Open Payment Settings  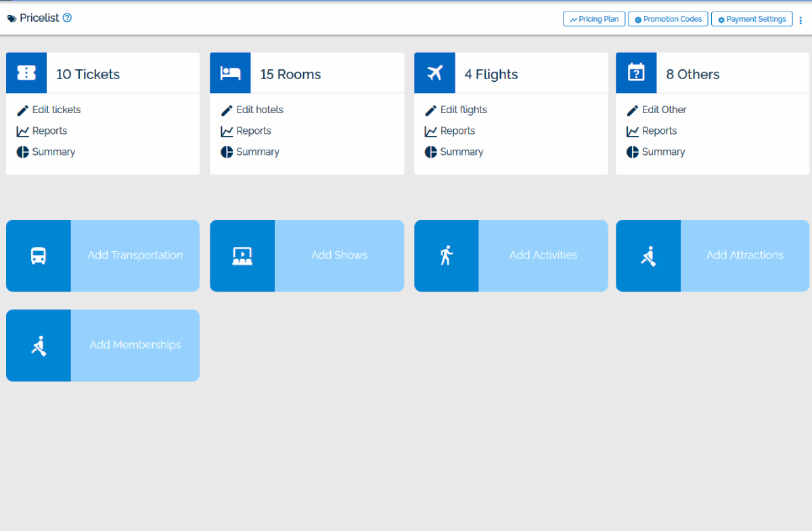(752, 20)
